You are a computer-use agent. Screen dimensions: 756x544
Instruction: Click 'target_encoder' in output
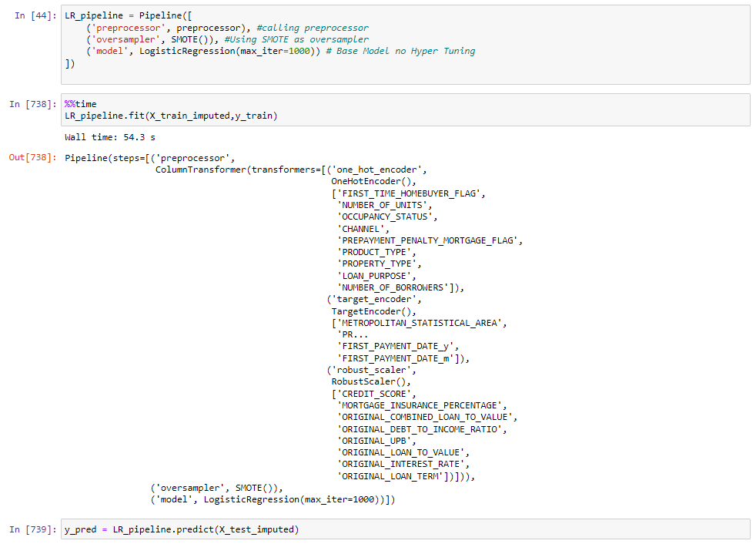(374, 299)
